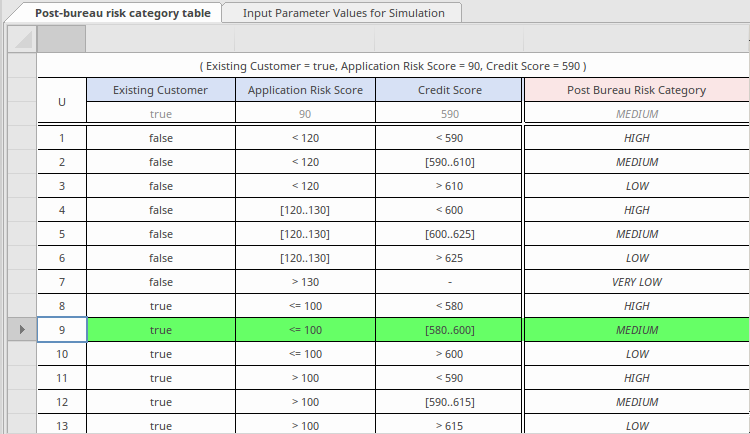Screen dimensions: 750x434
Task: Click the simulation input summary text row
Action: coord(392,65)
